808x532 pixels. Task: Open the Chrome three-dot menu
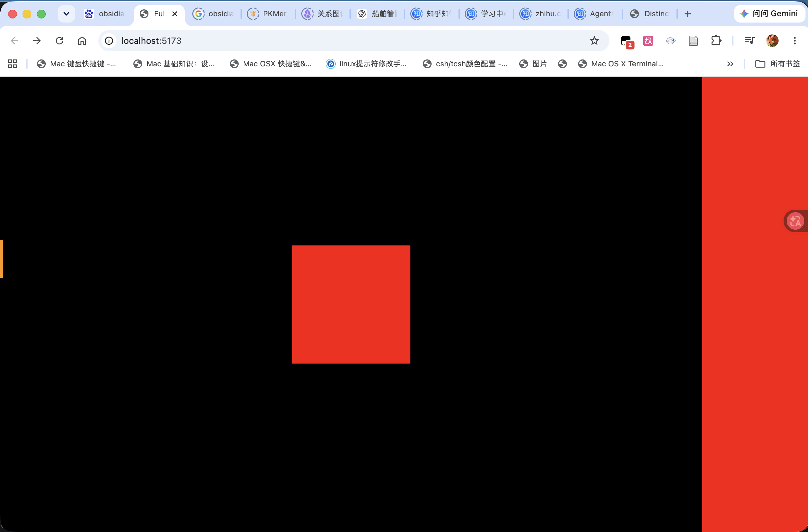coord(795,41)
